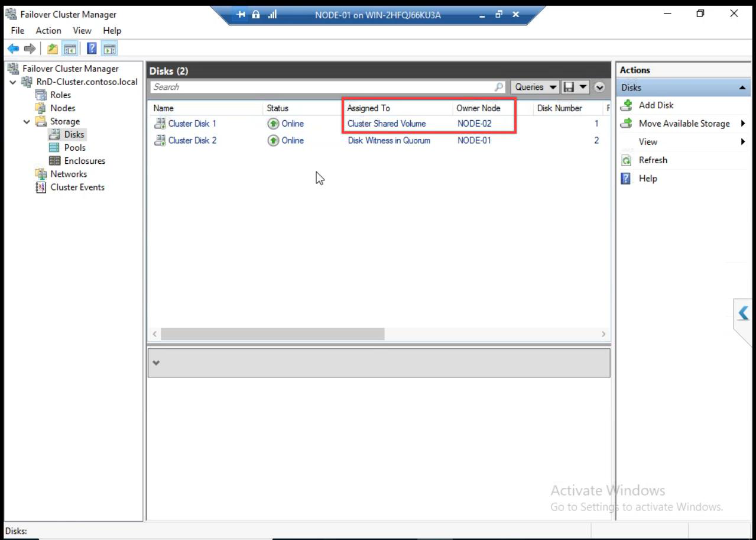Click the Up one level folder icon
Image resolution: width=756 pixels, height=540 pixels.
[53, 49]
